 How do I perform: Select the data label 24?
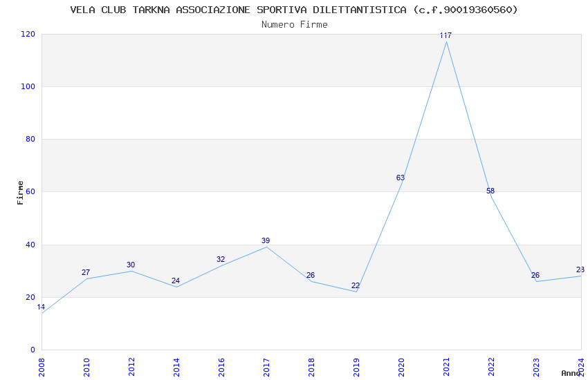(x=176, y=281)
